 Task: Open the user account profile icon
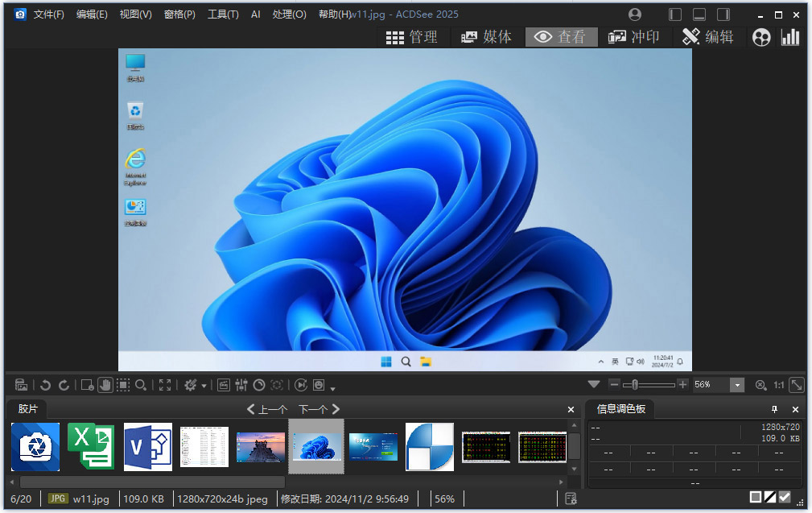pos(635,14)
